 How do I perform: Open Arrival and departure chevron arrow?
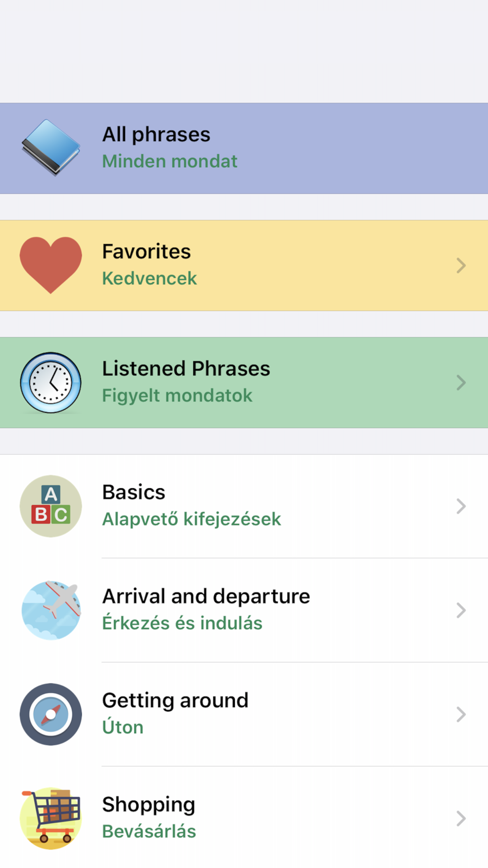(461, 610)
